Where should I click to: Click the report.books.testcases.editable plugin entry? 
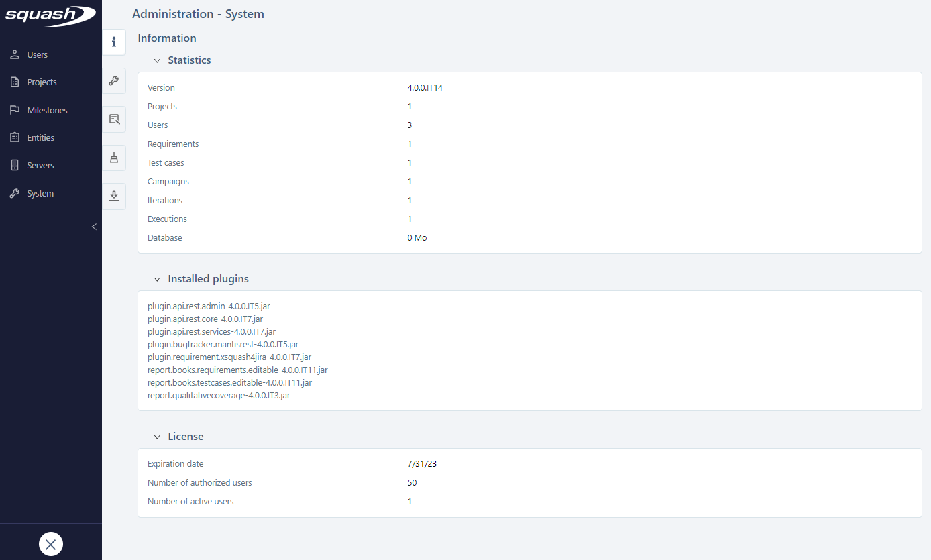coord(229,382)
